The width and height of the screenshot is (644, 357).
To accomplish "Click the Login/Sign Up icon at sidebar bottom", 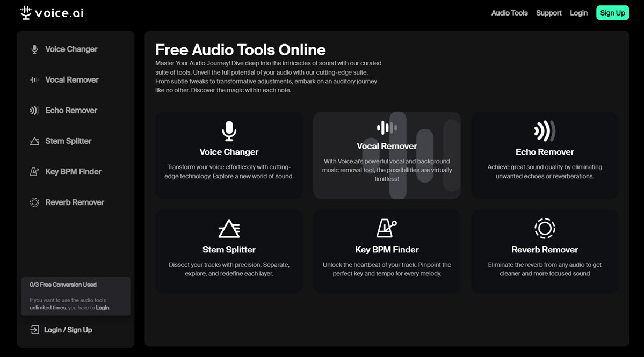I will [x=34, y=330].
